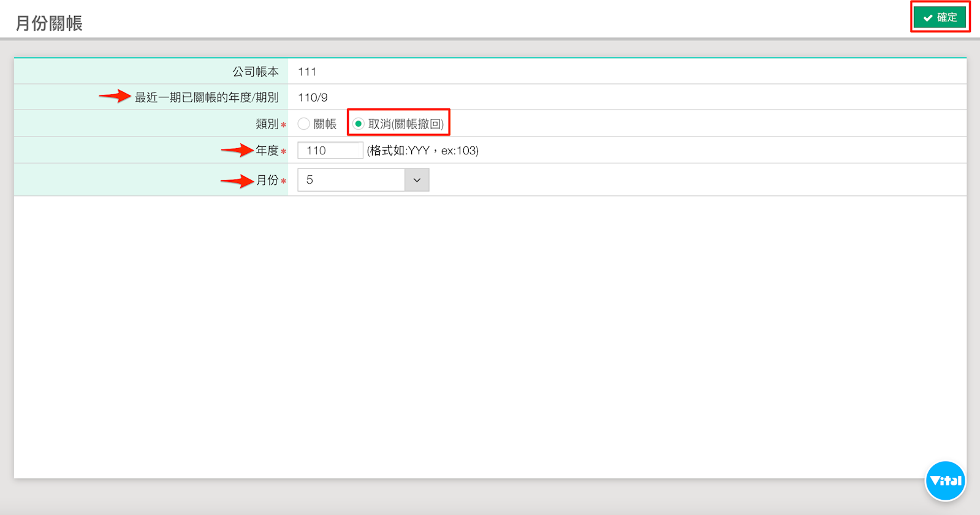Open the Vital chat bubble
This screenshot has height=515, width=980.
point(944,481)
